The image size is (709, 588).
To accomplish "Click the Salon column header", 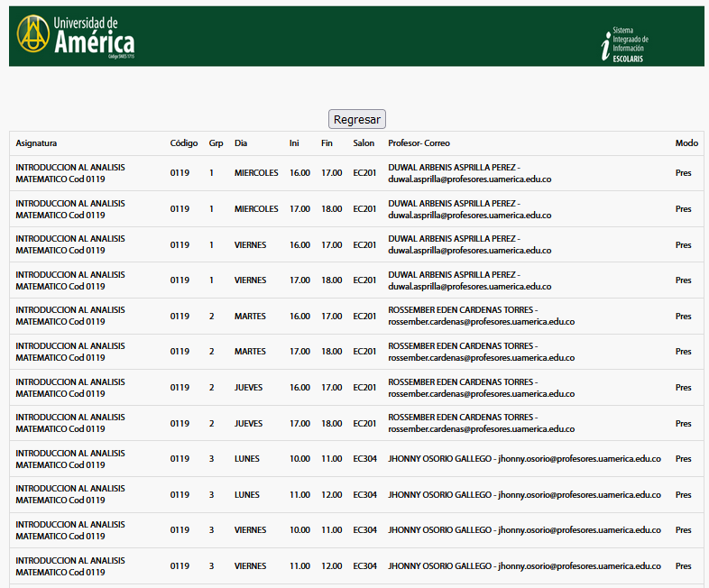I will tap(364, 143).
